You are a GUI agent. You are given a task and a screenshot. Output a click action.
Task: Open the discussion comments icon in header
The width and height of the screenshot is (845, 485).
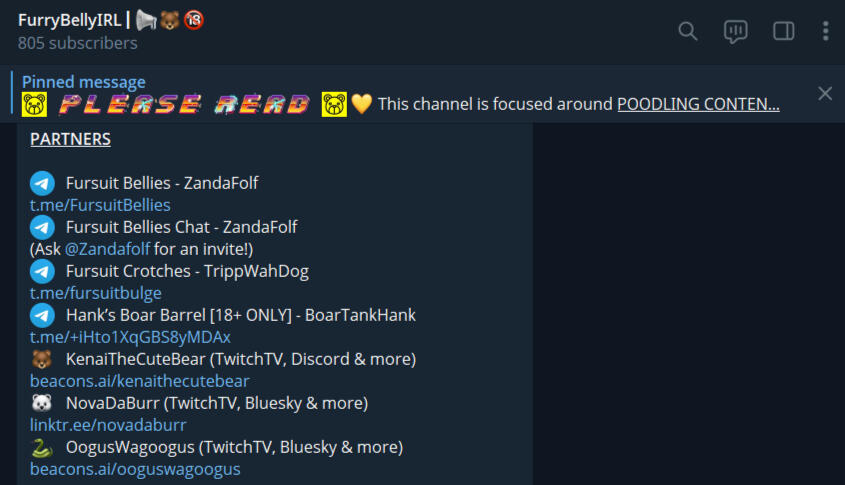(736, 31)
